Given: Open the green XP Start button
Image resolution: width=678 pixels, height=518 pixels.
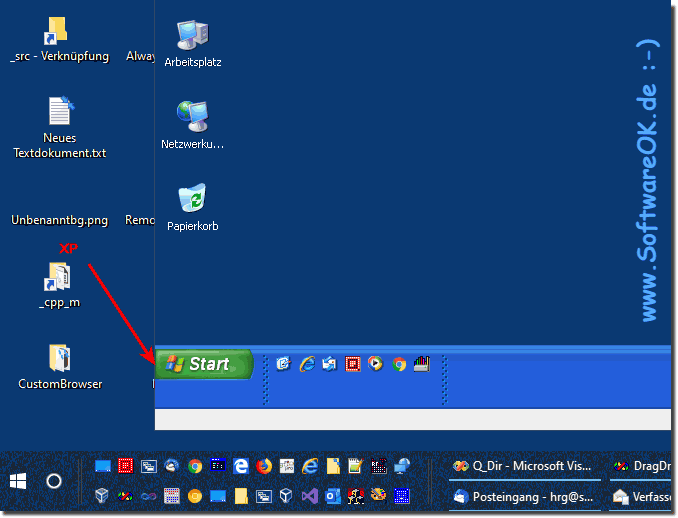Looking at the screenshot, I should pos(204,364).
